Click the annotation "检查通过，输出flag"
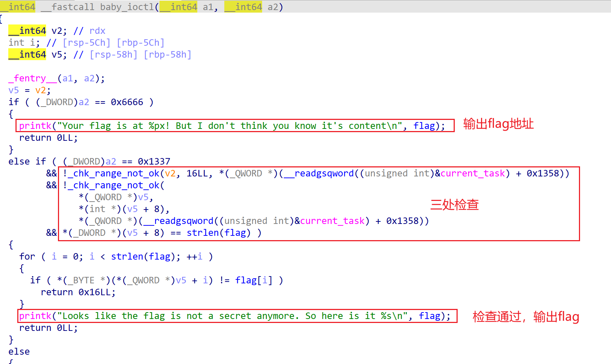The image size is (611, 364). click(526, 316)
